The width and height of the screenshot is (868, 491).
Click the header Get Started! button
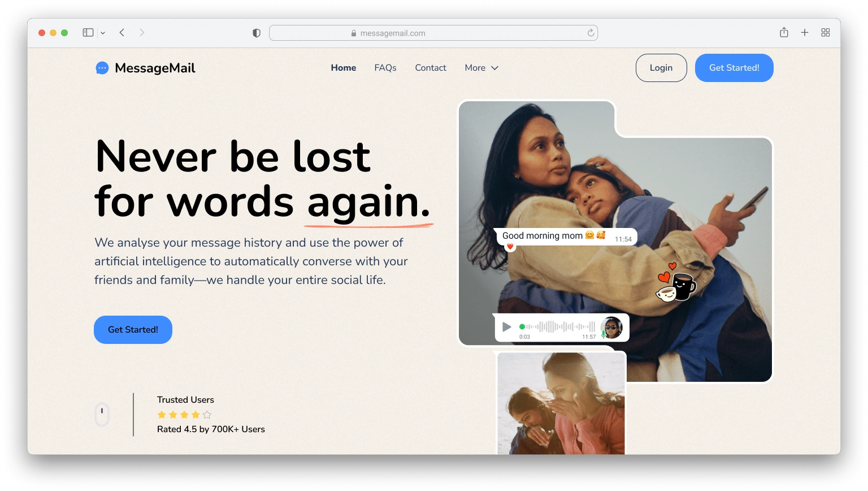[x=734, y=68]
